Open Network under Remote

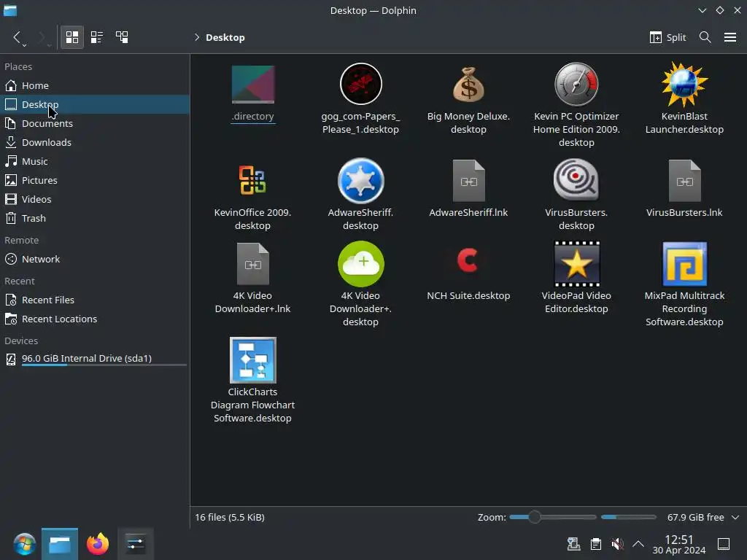click(95, 259)
